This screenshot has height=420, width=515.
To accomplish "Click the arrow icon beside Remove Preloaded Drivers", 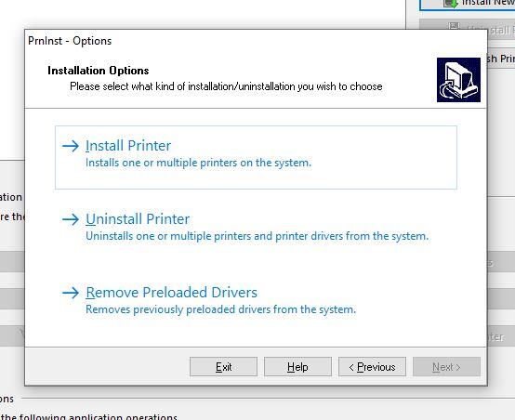I will [71, 293].
